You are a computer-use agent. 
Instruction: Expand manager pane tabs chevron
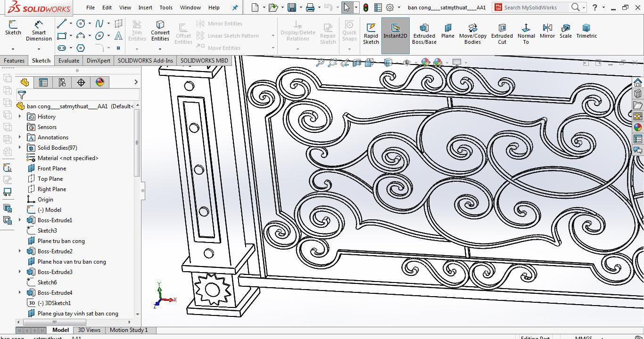136,82
